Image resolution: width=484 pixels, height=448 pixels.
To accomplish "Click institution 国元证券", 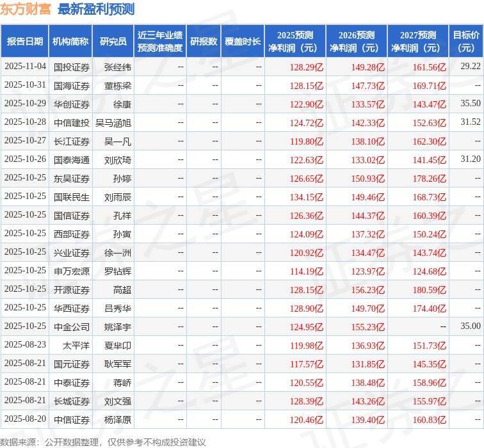I will pos(72,364).
